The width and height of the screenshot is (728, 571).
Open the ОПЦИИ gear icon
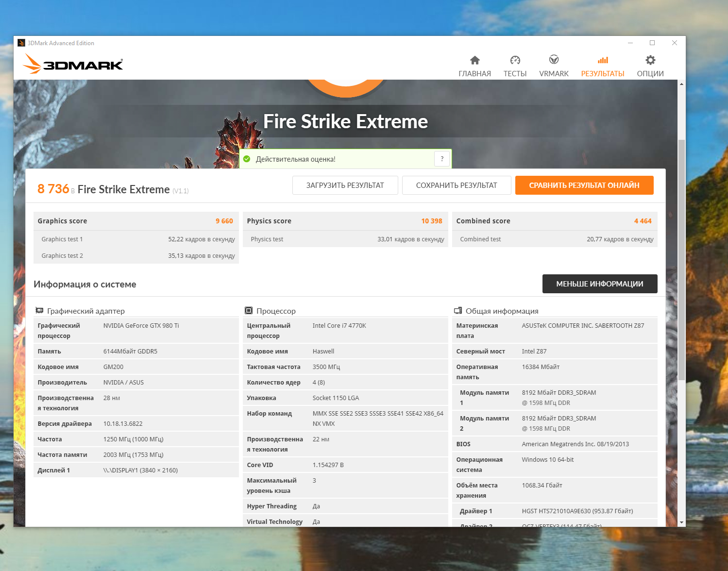650,60
